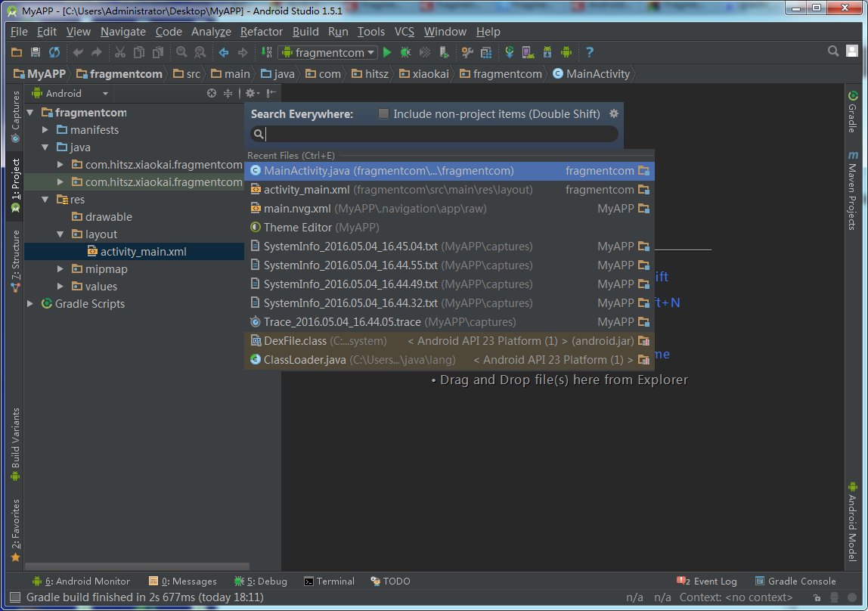
Task: Open the Terminal tool window tab
Action: [329, 582]
